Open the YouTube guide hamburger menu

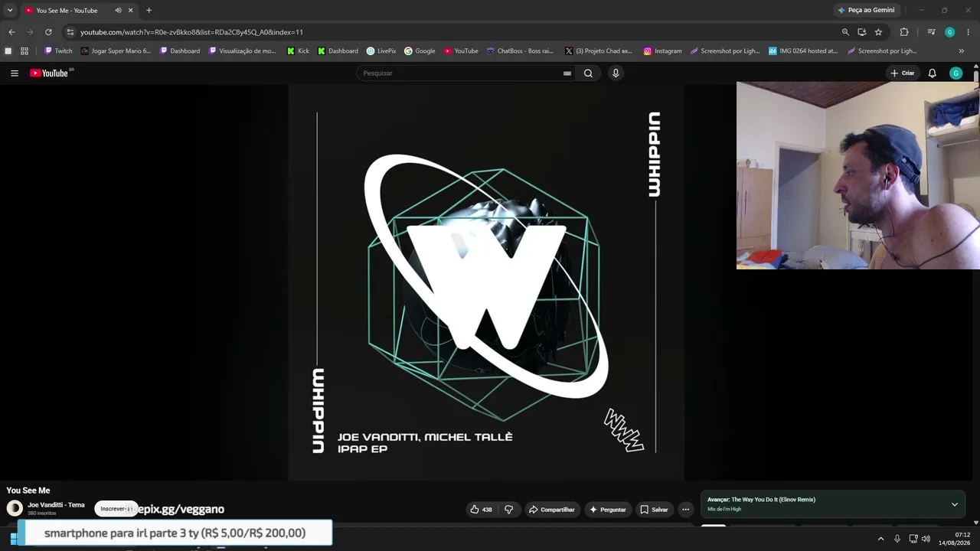point(15,73)
